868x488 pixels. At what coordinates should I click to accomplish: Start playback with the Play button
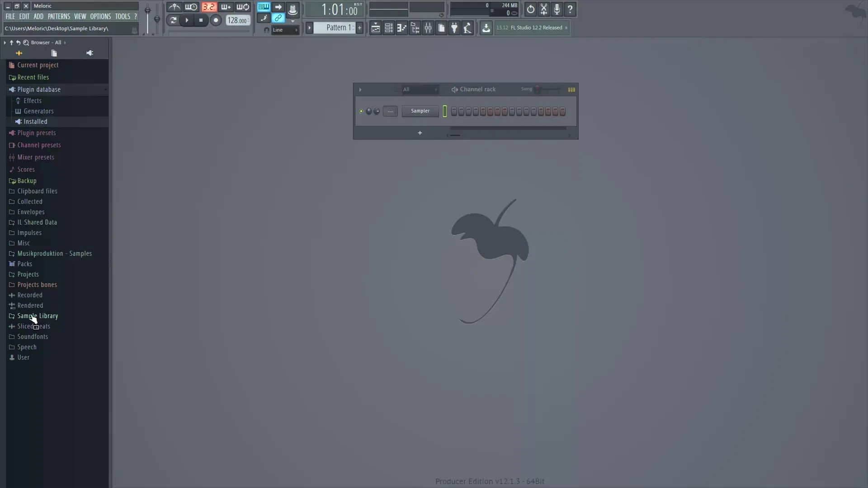(187, 20)
